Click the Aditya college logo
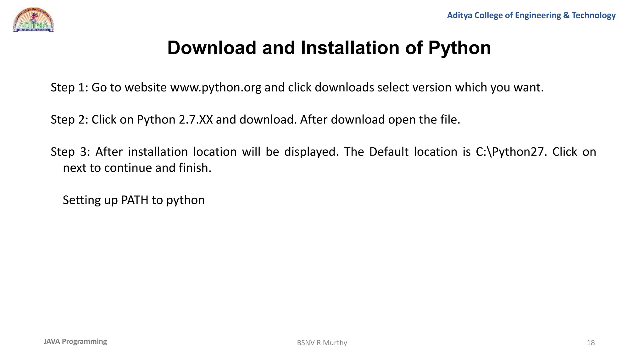This screenshot has height=362, width=644. (x=33, y=19)
